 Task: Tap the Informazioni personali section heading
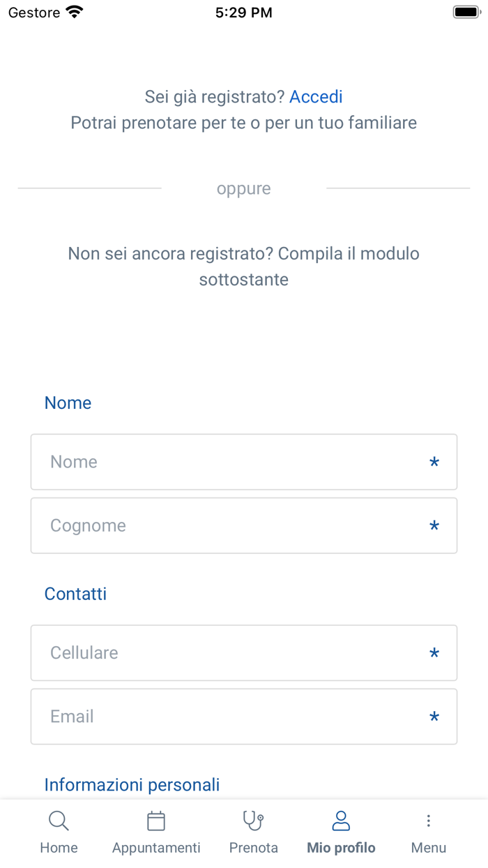[x=132, y=785]
